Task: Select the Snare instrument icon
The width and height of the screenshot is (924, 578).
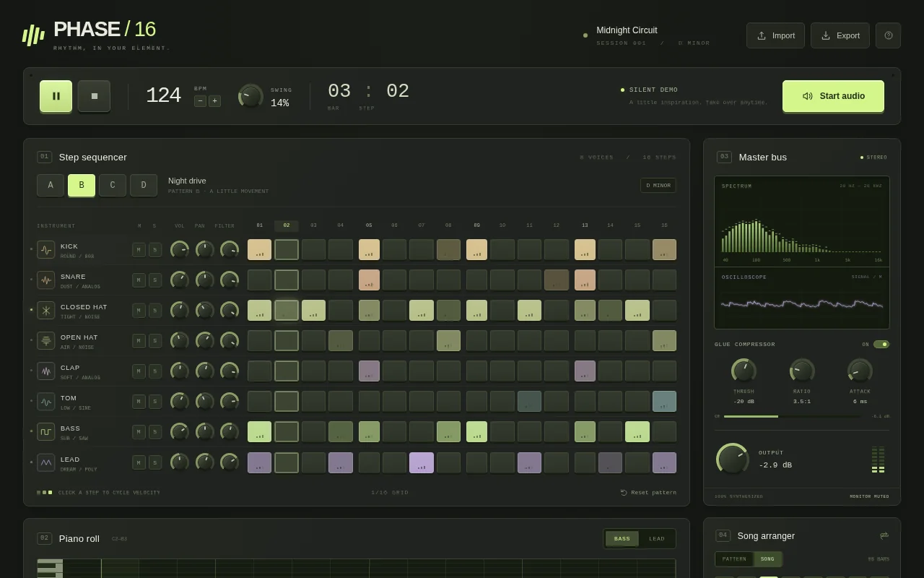Action: tap(46, 280)
